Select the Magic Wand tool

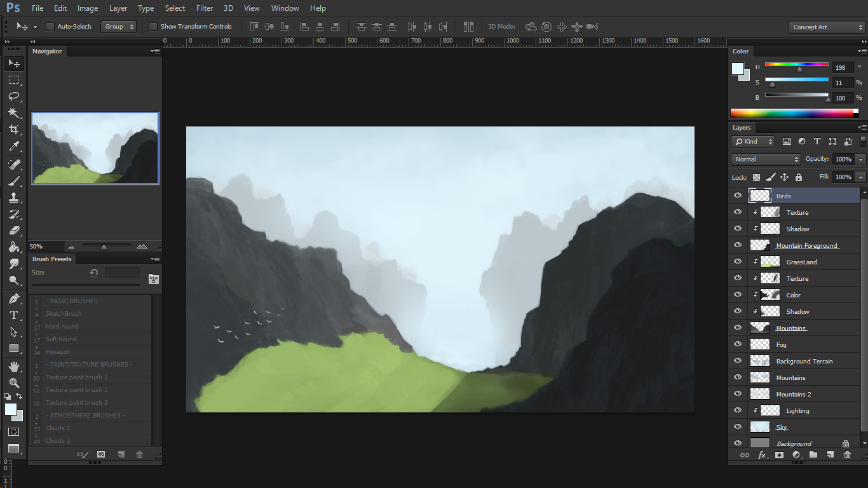pyautogui.click(x=14, y=113)
